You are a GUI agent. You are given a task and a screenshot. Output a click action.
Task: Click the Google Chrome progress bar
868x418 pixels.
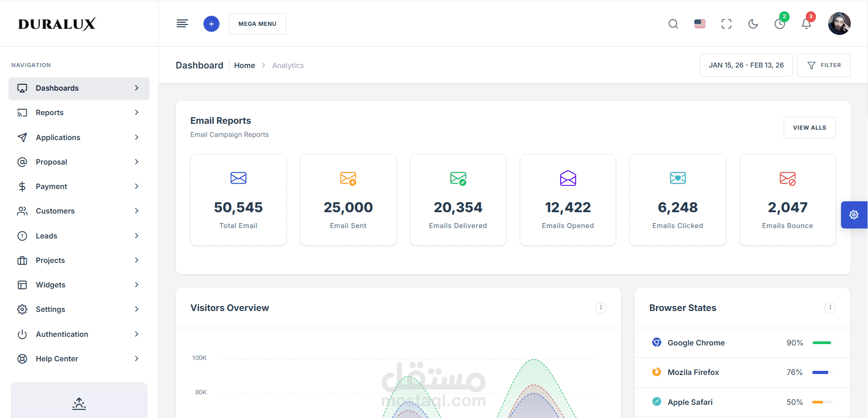[x=823, y=343]
